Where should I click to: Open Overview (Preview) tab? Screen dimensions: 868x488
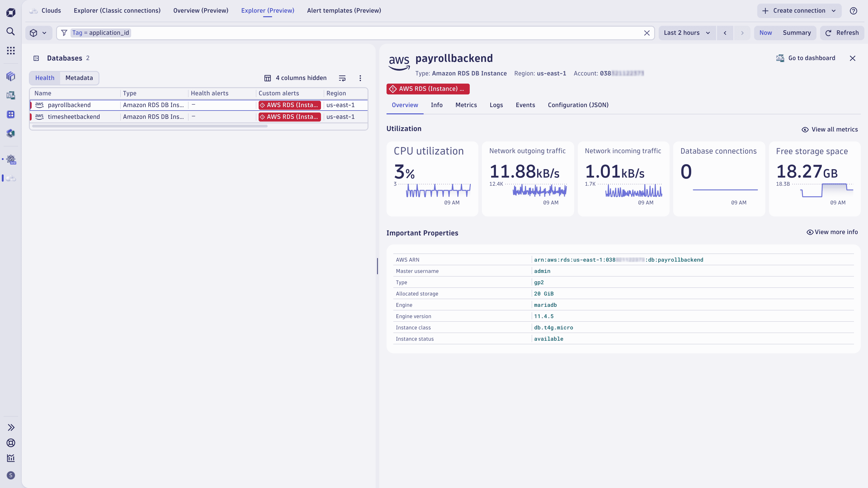[x=201, y=11]
